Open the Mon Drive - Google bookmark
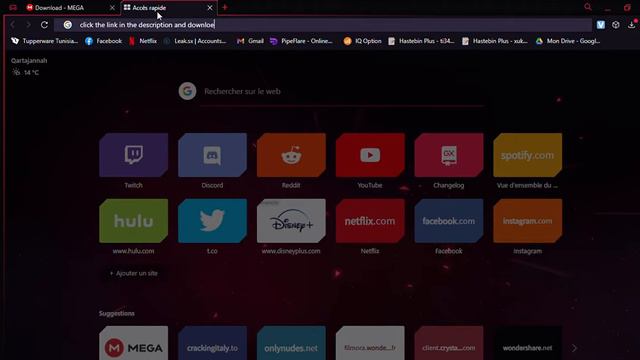640x360 pixels. [x=568, y=41]
